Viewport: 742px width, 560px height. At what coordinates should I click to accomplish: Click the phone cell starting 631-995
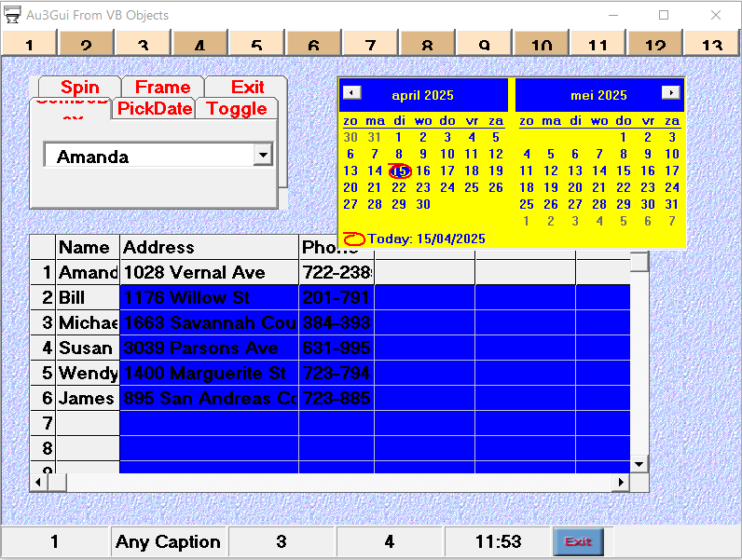[337, 348]
